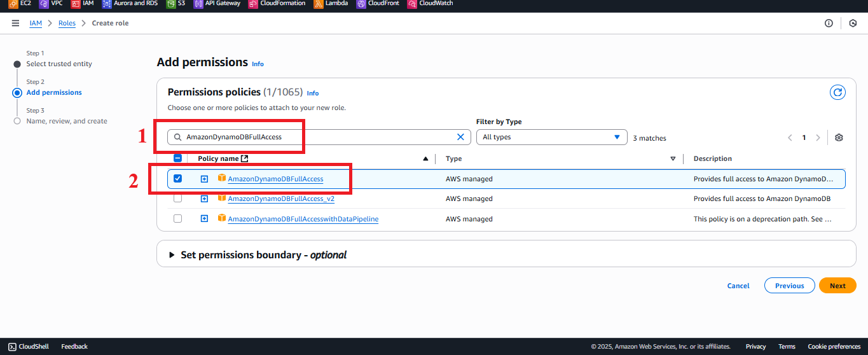868x355 pixels.
Task: Click the hexagon settings icon in header
Action: (x=853, y=23)
